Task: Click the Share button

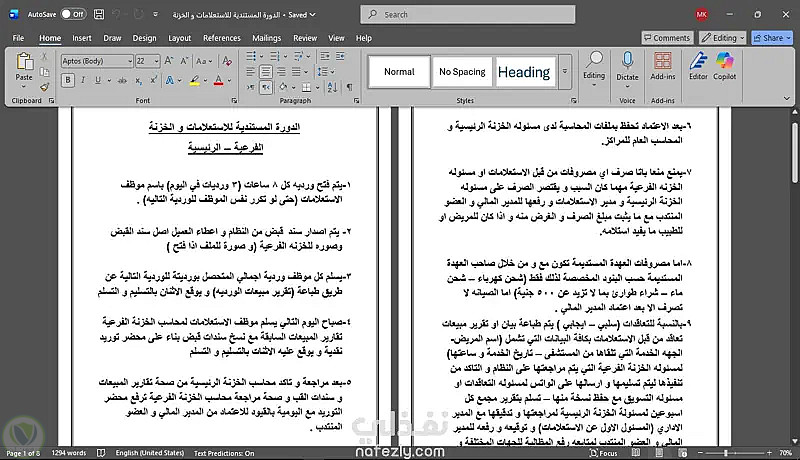Action: [772, 38]
